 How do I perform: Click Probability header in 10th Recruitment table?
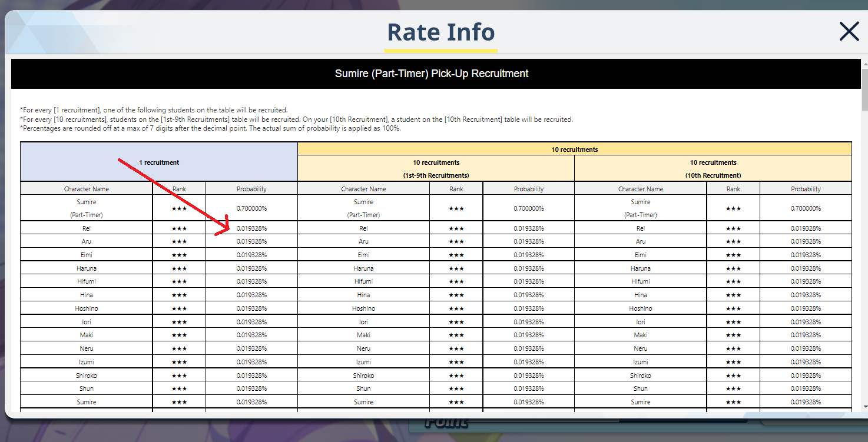(x=806, y=189)
